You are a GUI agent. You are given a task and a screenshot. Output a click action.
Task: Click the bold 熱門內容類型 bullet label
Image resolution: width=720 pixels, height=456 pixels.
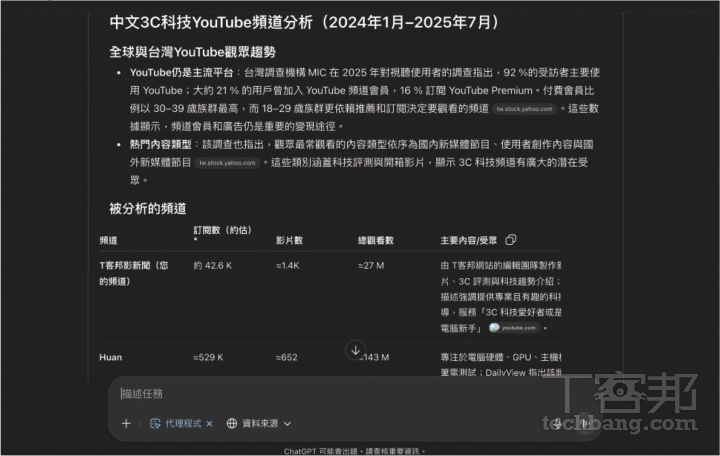160,145
